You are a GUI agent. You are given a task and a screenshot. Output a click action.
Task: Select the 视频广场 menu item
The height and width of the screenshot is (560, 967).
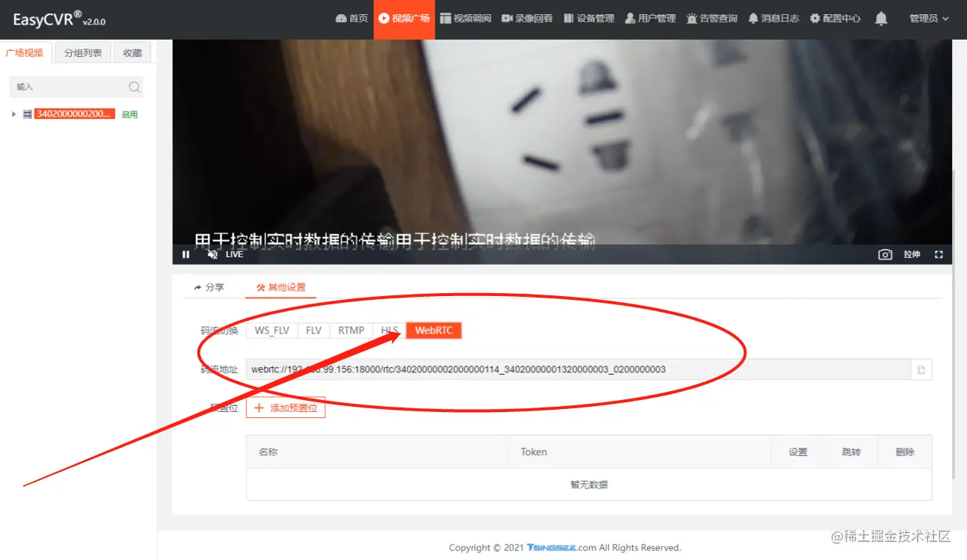404,18
